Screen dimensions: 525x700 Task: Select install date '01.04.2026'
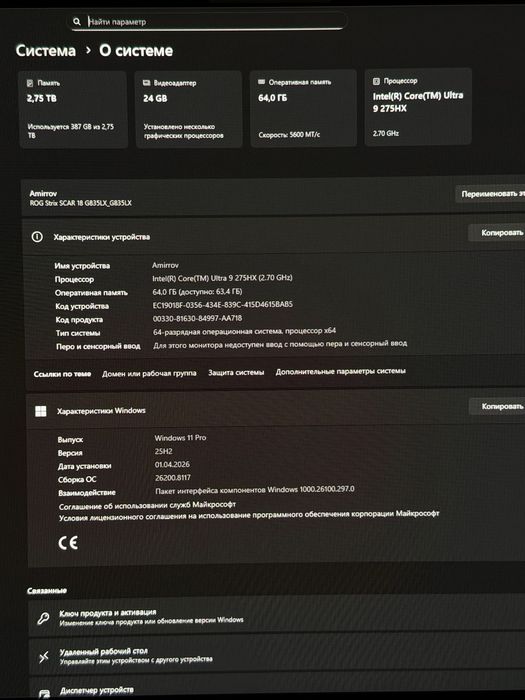172,464
